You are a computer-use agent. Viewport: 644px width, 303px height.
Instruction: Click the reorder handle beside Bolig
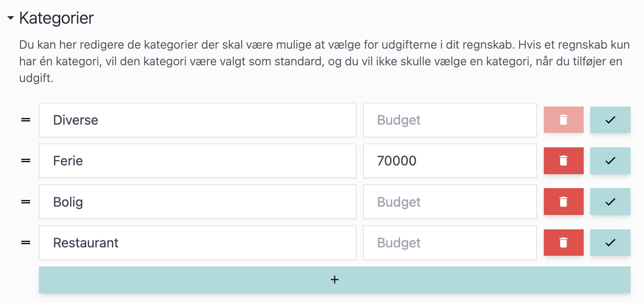[26, 202]
